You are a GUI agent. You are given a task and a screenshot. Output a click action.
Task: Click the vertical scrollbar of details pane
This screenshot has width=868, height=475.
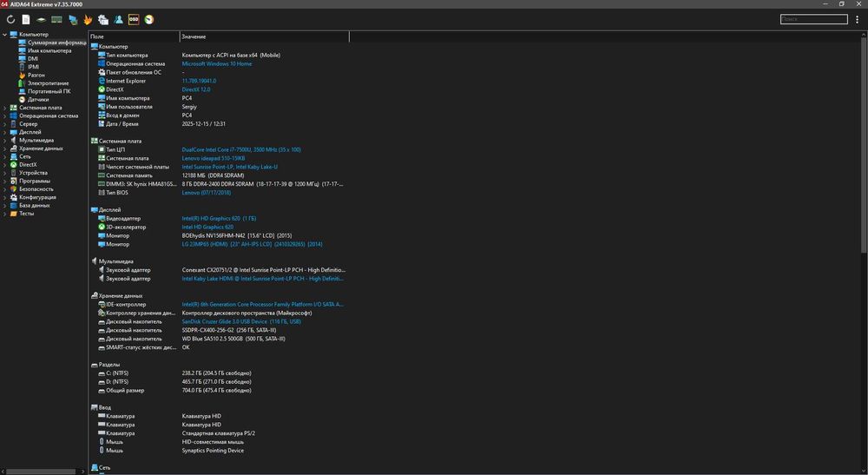coord(864,146)
